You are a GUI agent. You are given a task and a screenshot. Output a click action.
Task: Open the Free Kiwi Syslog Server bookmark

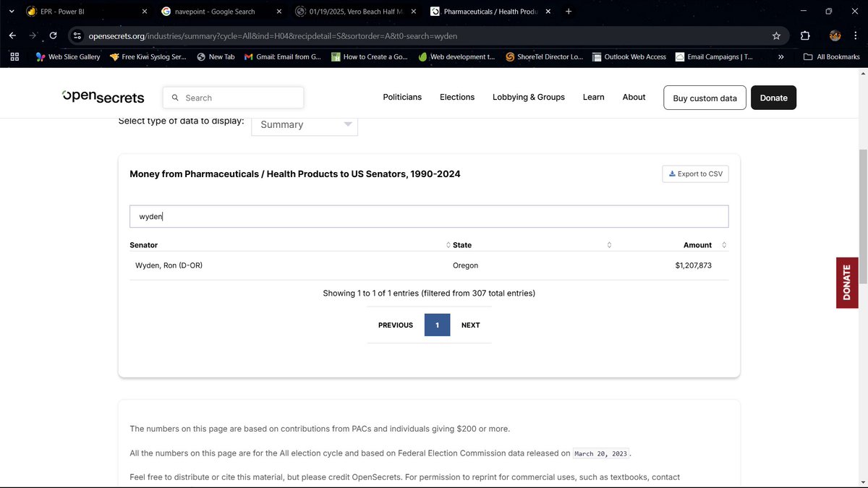pyautogui.click(x=148, y=56)
